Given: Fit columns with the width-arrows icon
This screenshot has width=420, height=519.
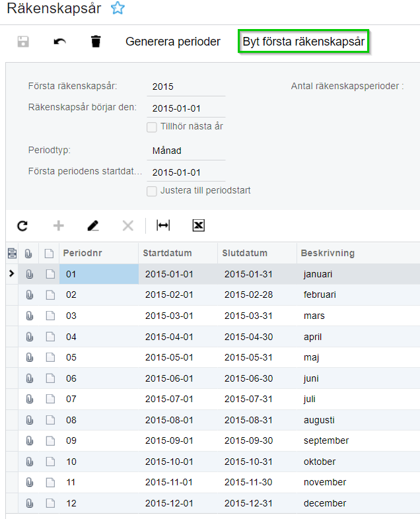Looking at the screenshot, I should (x=163, y=226).
